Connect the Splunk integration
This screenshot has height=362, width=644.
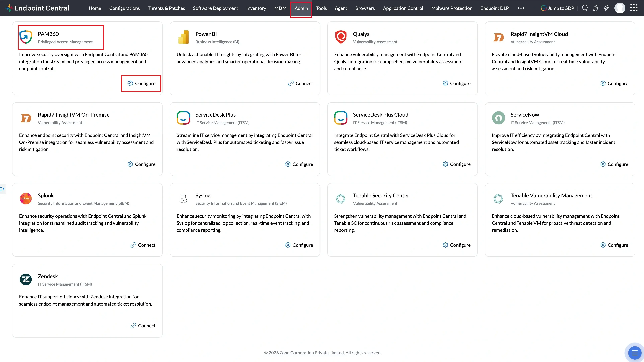[143, 245]
